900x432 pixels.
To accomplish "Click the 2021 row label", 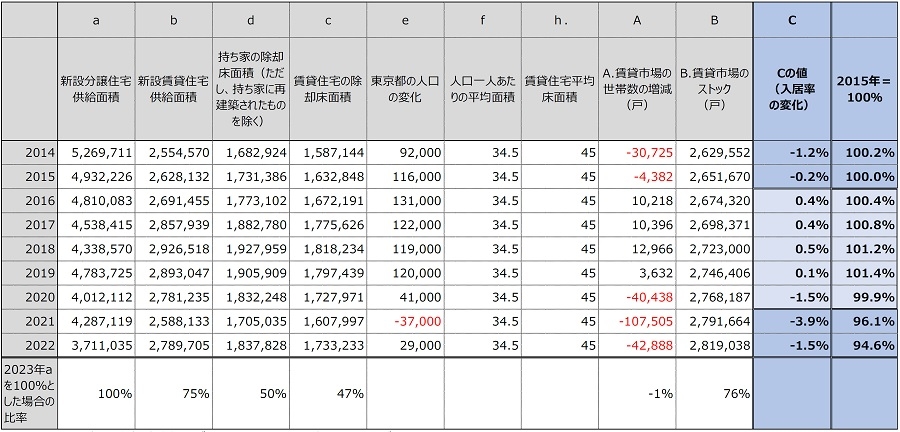I will (29, 321).
